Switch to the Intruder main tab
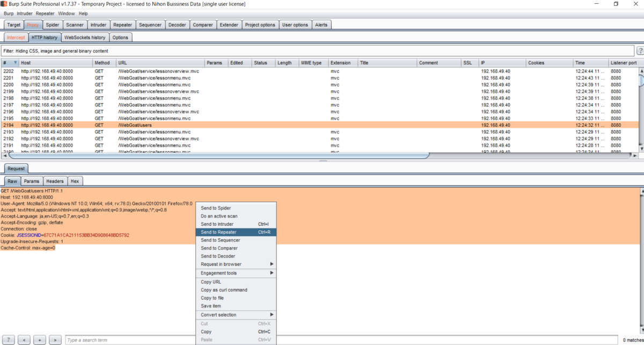The width and height of the screenshot is (644, 345). (99, 25)
